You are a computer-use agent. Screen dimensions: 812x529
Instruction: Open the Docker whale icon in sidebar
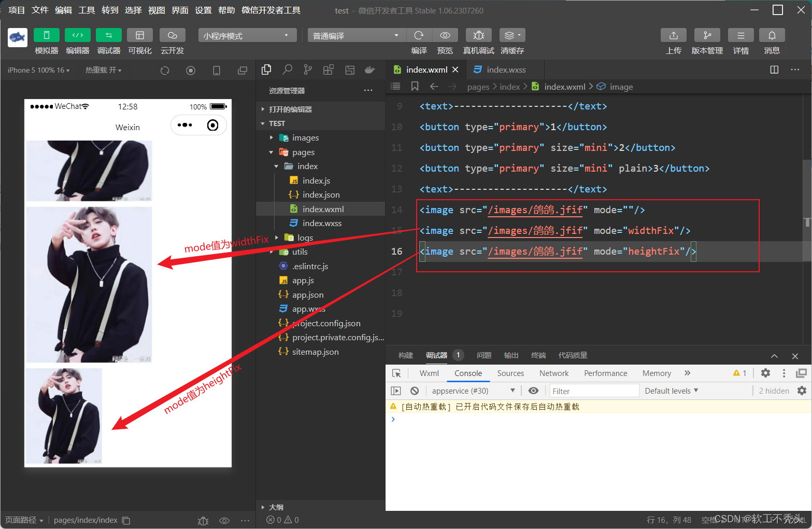pyautogui.click(x=370, y=70)
